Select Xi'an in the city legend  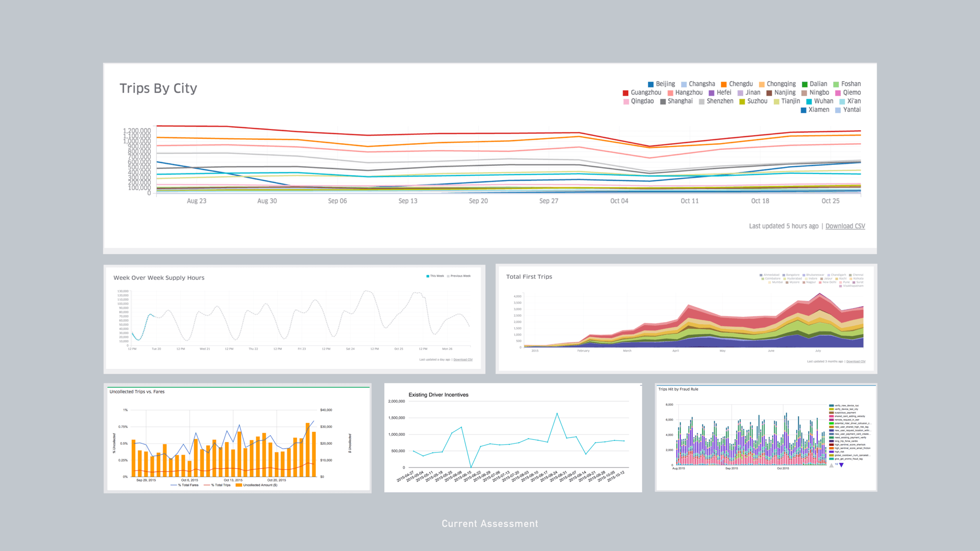point(850,101)
